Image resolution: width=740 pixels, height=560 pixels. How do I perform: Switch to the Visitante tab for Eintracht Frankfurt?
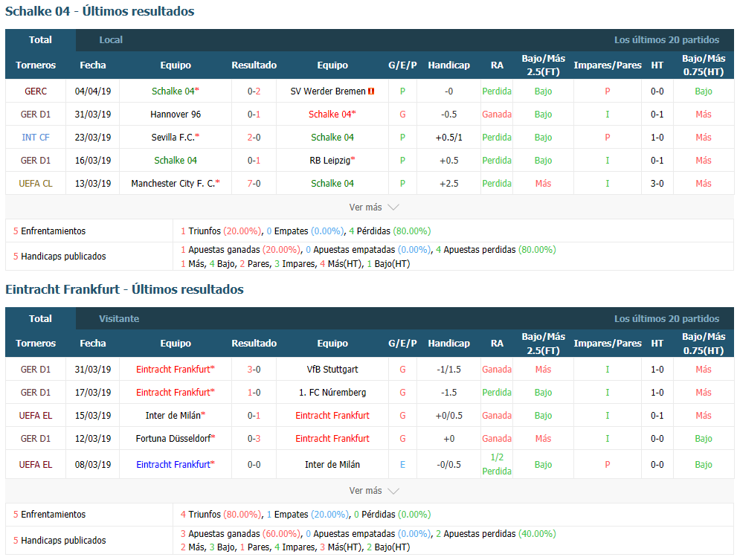[119, 319]
